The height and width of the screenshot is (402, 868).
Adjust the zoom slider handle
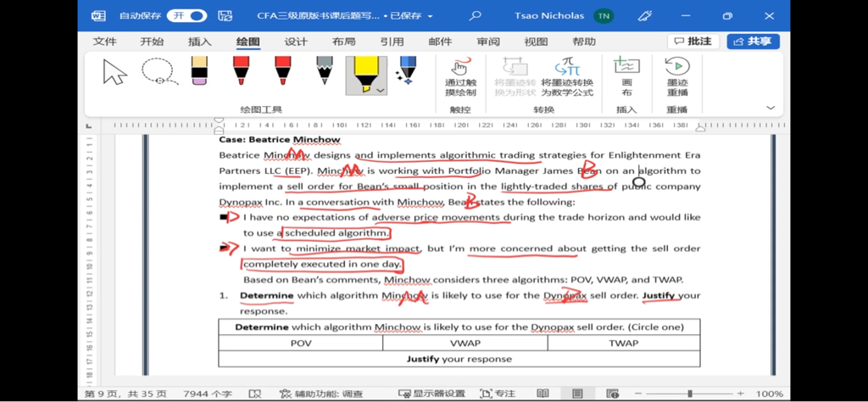tap(690, 394)
